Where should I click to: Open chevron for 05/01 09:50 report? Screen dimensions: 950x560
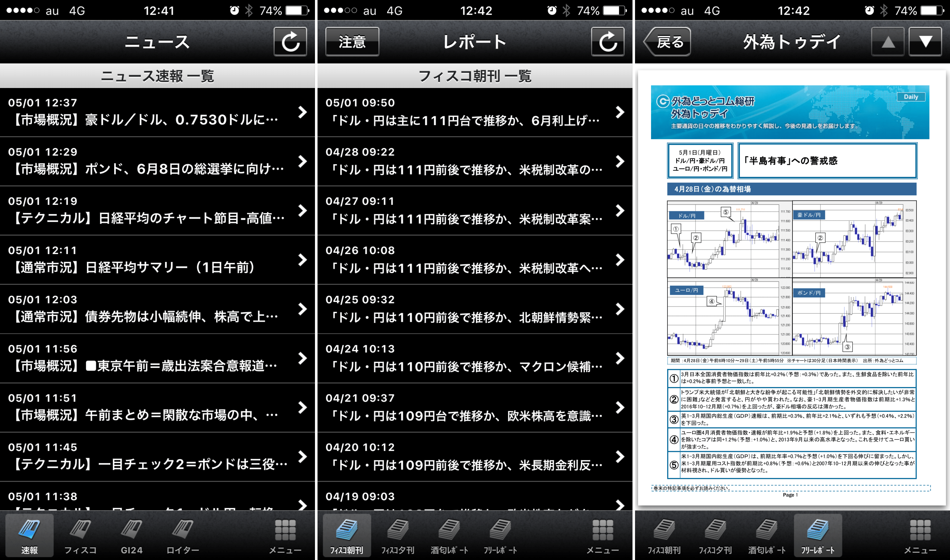620,112
